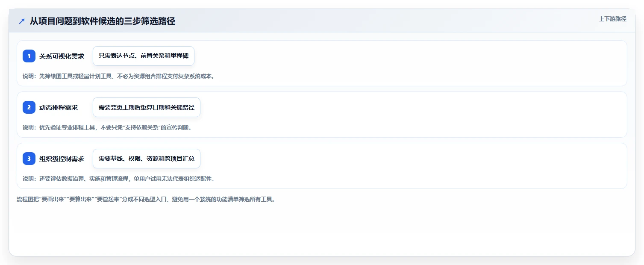The width and height of the screenshot is (644, 265).
Task: Click the 上下游路径 label
Action: coord(612,19)
